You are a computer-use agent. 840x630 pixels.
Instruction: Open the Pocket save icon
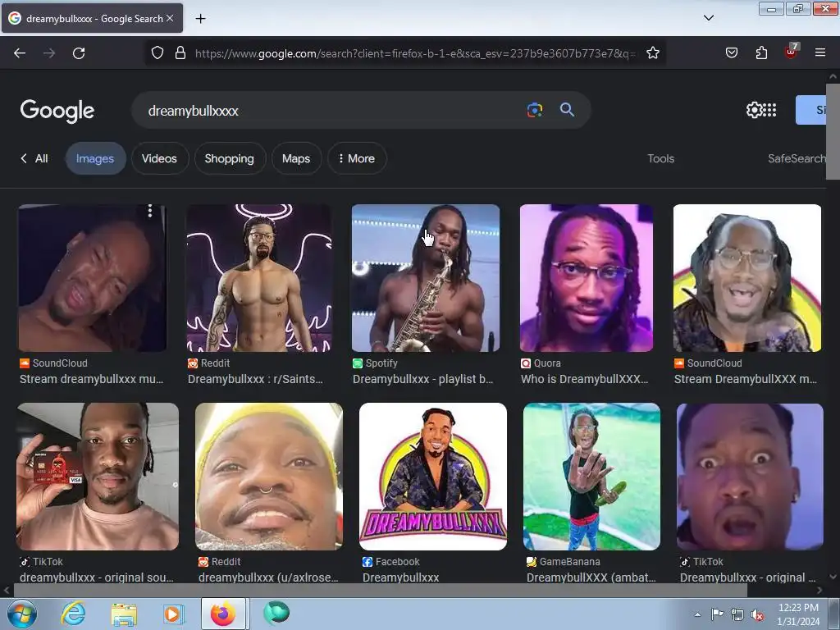tap(732, 52)
